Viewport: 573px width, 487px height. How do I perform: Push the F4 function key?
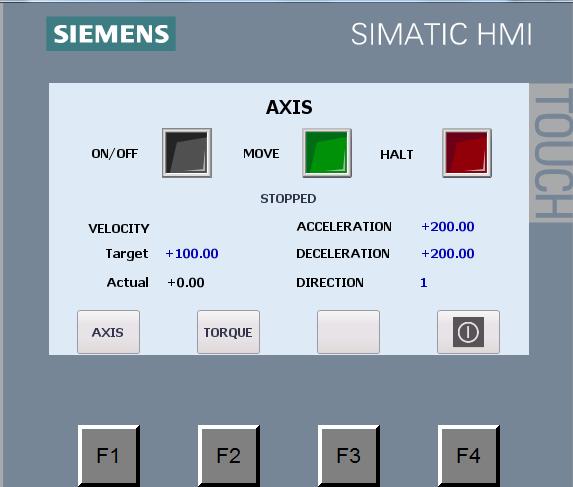[468, 456]
